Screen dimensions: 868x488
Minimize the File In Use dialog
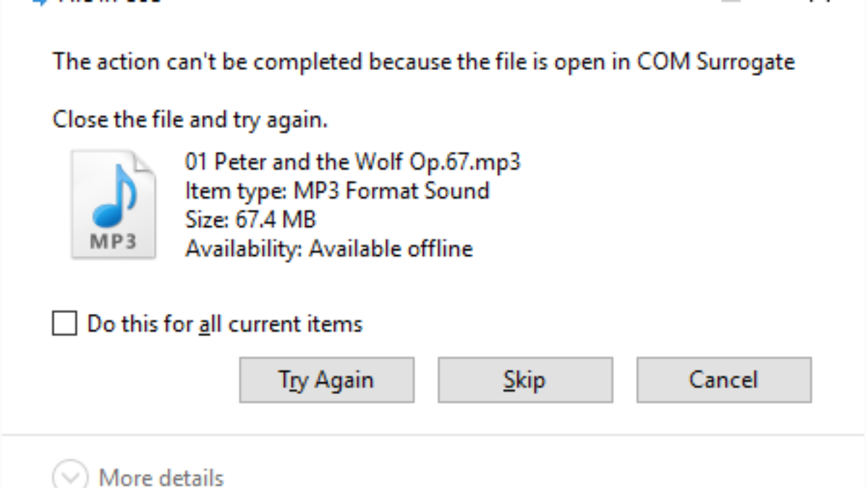732,1
